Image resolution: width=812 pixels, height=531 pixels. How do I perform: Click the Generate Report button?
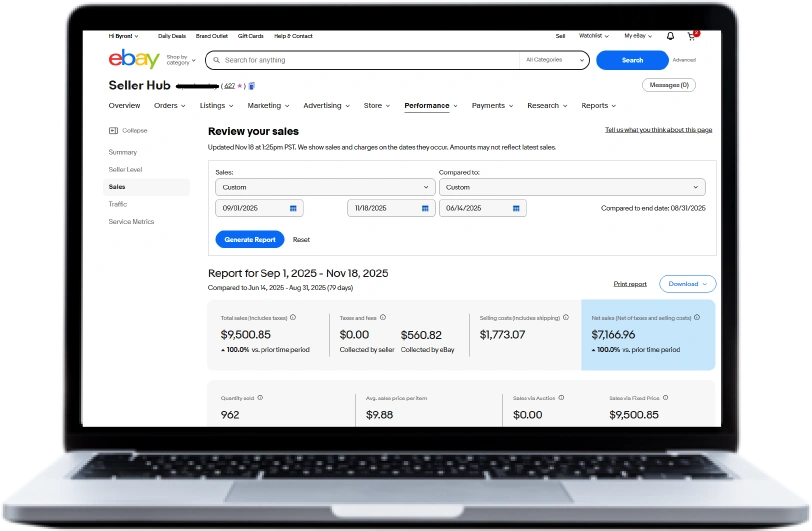click(x=250, y=240)
